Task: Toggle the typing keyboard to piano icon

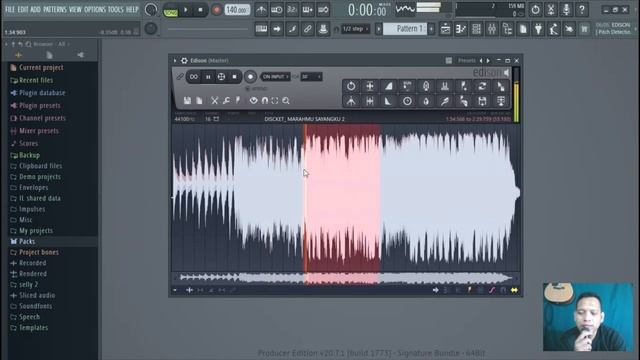Action: point(261,29)
